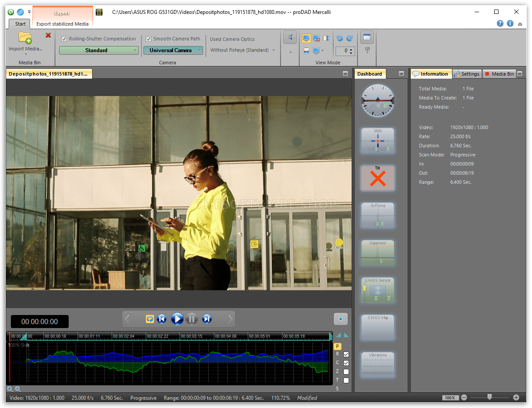Click the Import Media folder icon

[x=25, y=38]
